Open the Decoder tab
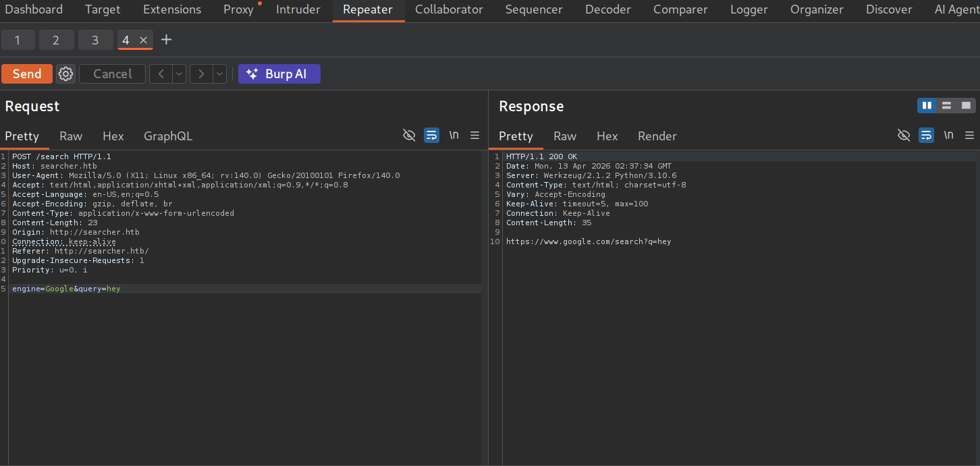 [608, 9]
